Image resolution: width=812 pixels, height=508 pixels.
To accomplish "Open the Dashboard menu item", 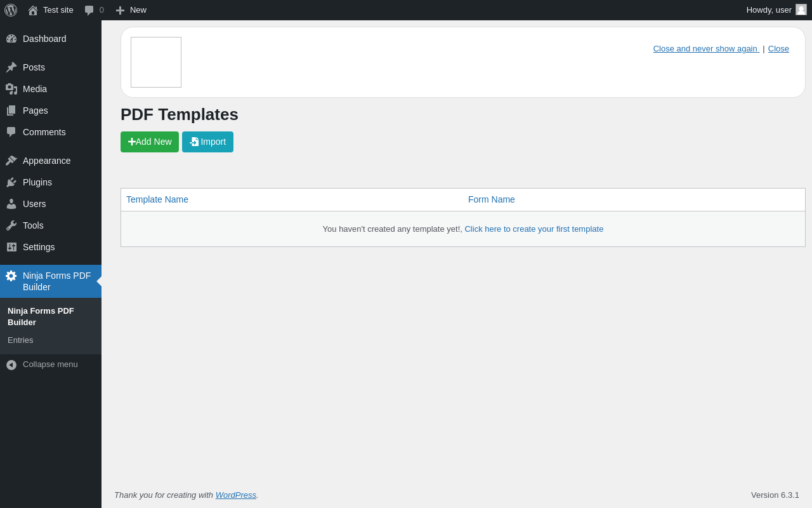I will (x=51, y=39).
